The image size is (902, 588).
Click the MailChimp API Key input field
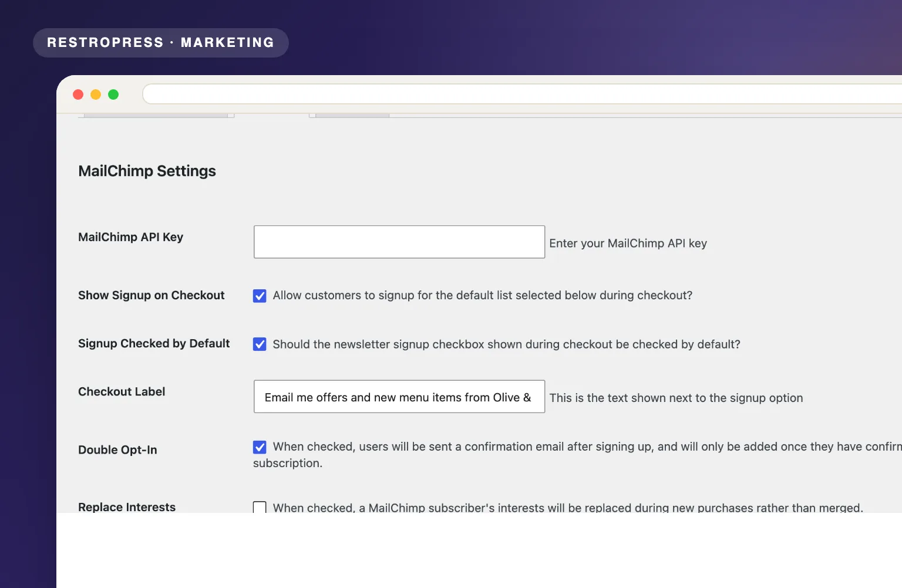(399, 242)
